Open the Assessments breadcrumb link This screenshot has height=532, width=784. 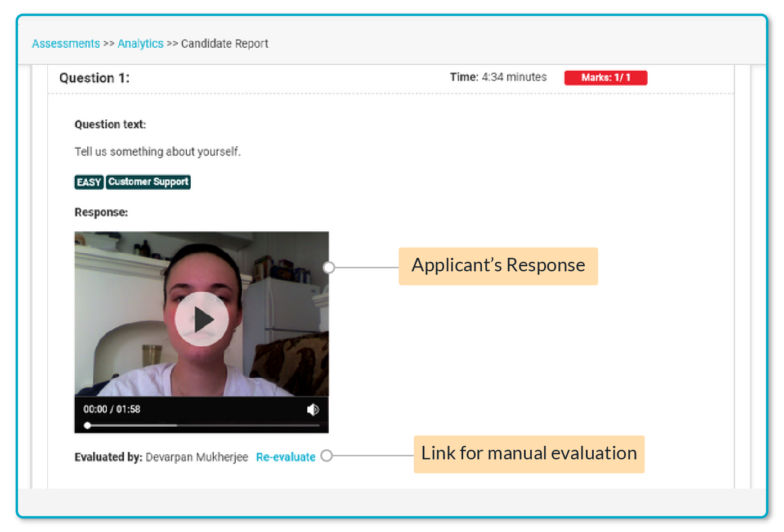(66, 43)
